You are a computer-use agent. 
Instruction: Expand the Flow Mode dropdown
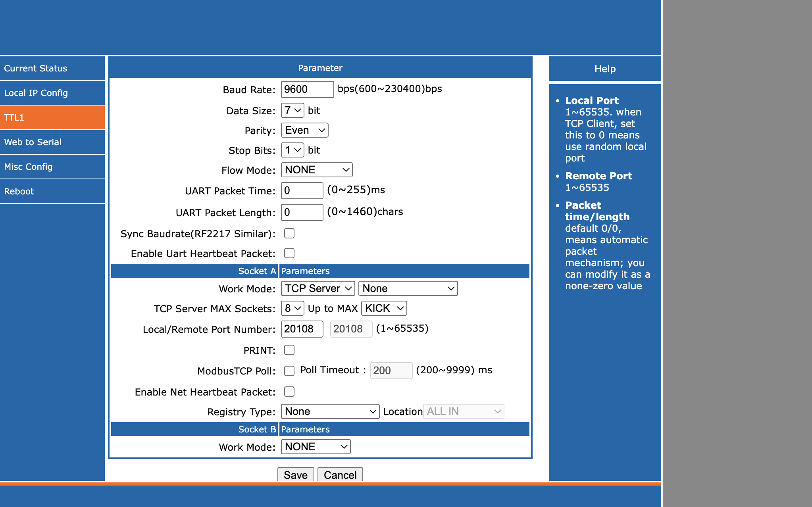[x=317, y=170]
